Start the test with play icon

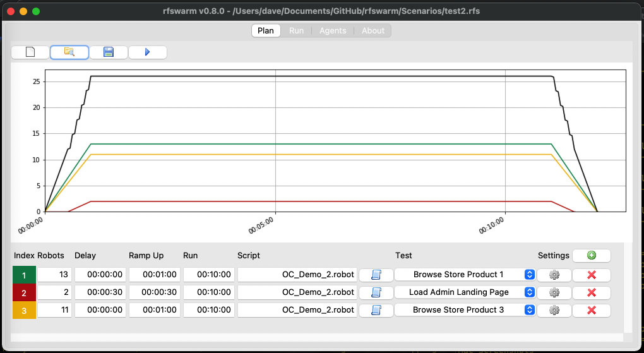[148, 52]
